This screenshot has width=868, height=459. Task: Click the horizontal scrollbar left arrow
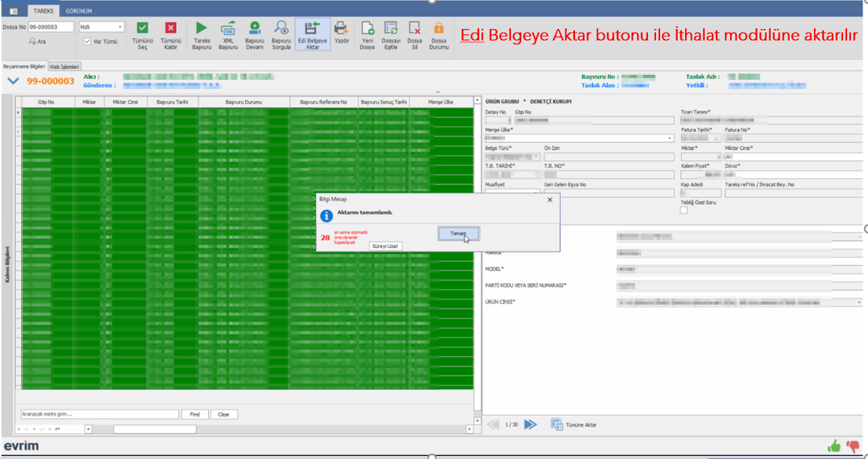(x=87, y=429)
